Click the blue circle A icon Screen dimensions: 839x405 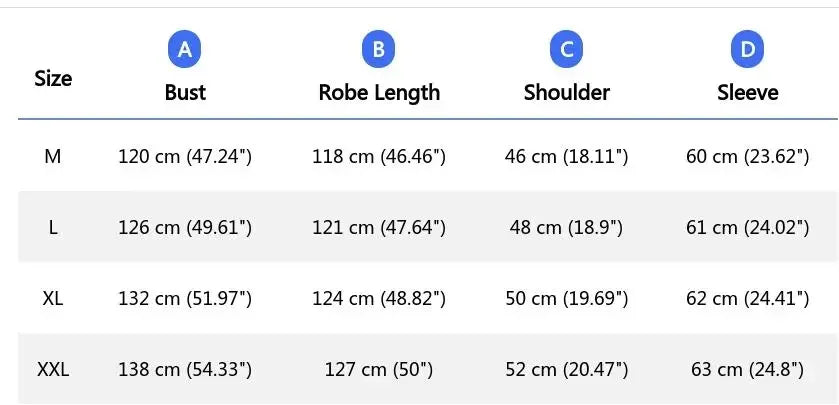pos(185,48)
